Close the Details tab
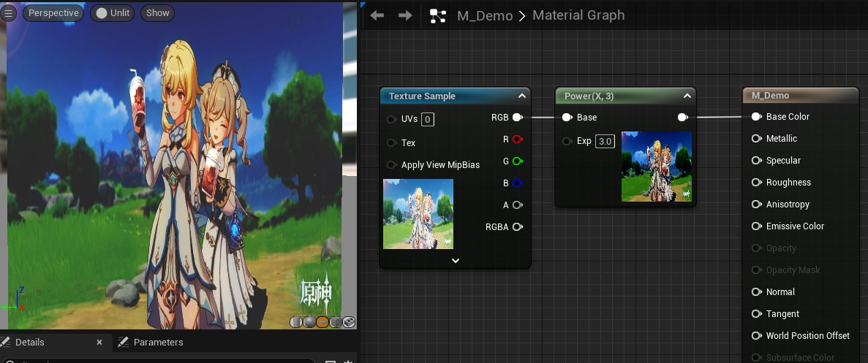 [x=99, y=342]
